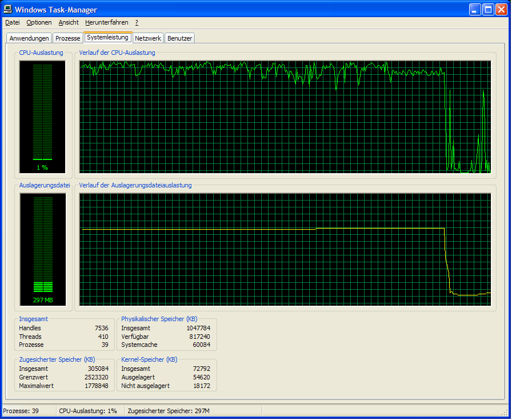The width and height of the screenshot is (512, 420).
Task: Click the CPU usage history graph
Action: [x=285, y=117]
